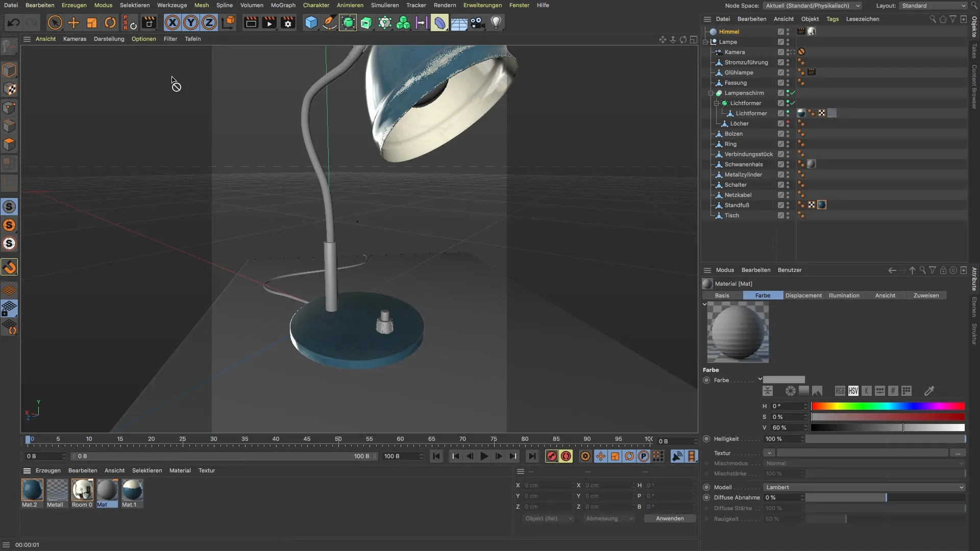Switch to Texture mode icon
The image size is (980, 551).
[9, 89]
